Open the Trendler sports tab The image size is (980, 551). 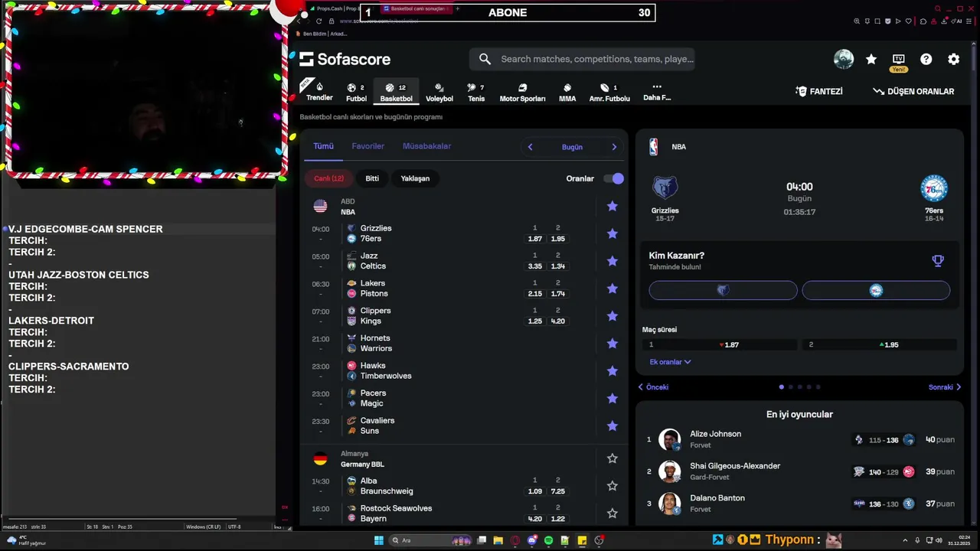point(319,92)
